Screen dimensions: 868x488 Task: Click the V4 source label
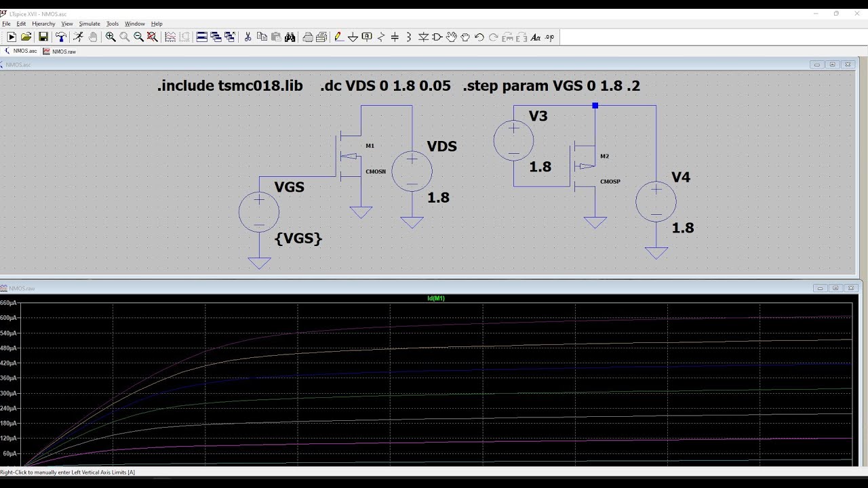click(681, 177)
